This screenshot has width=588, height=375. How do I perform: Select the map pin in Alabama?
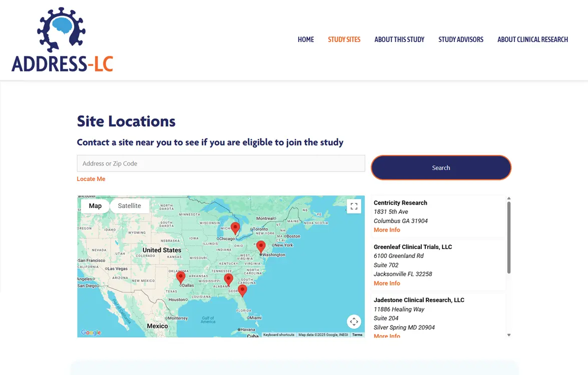coord(228,279)
